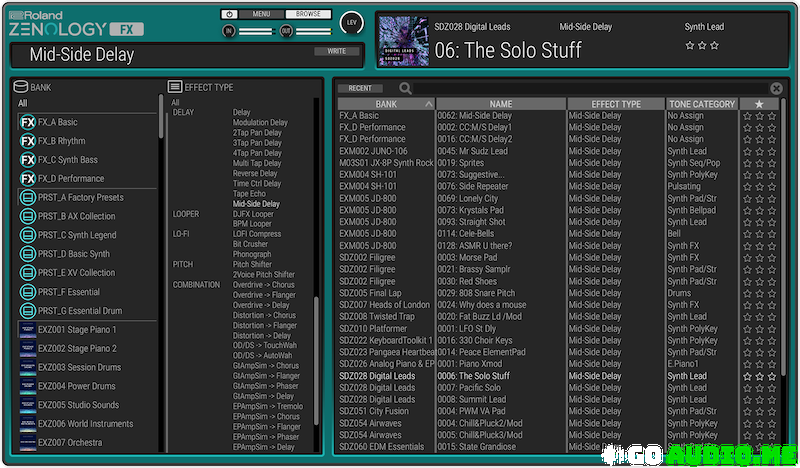This screenshot has width=800, height=468.
Task: Adjust the LEV level knob
Action: pos(352,23)
